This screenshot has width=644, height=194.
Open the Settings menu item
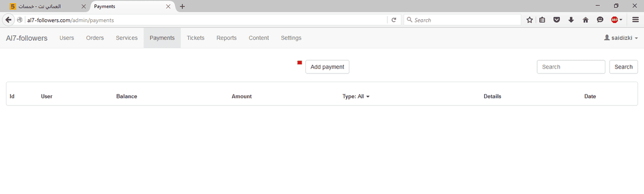[x=291, y=38]
